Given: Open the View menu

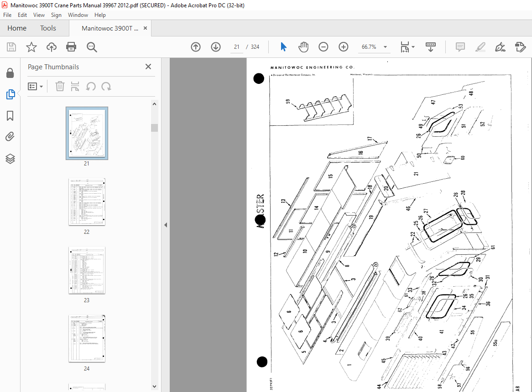Looking at the screenshot, I should [x=39, y=15].
